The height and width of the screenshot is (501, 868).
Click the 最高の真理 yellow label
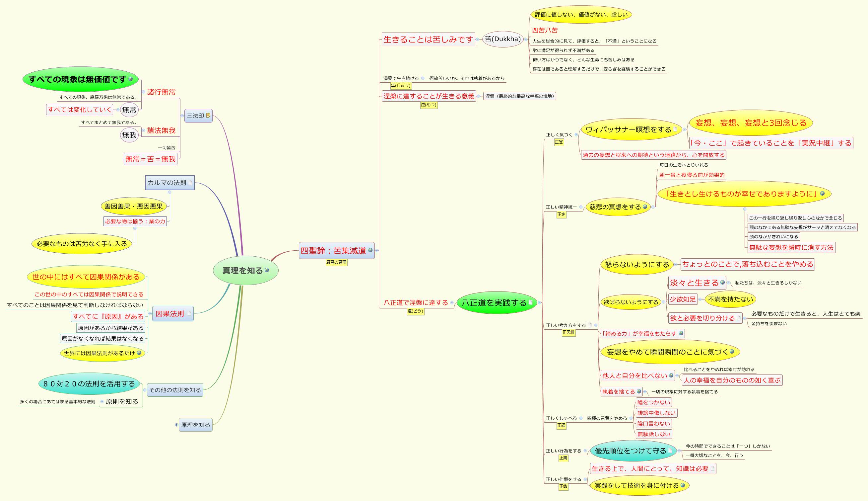coord(336,262)
